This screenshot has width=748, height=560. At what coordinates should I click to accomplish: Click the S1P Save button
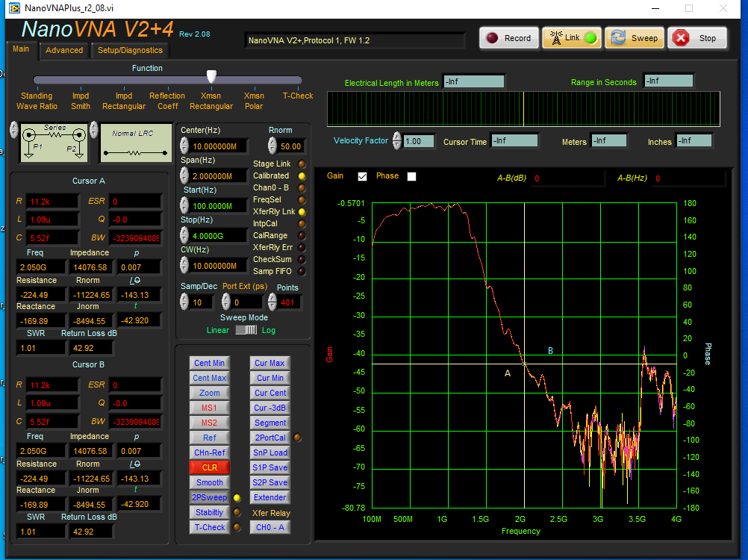click(x=270, y=467)
